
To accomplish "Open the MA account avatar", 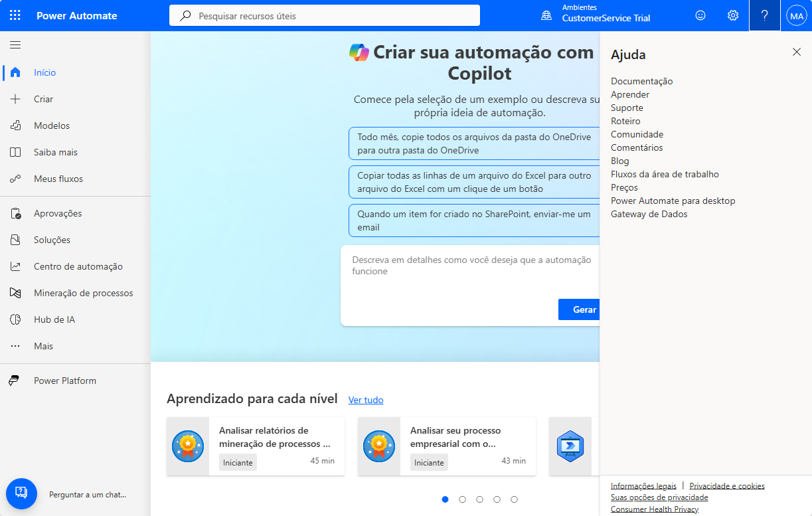I will coord(796,15).
